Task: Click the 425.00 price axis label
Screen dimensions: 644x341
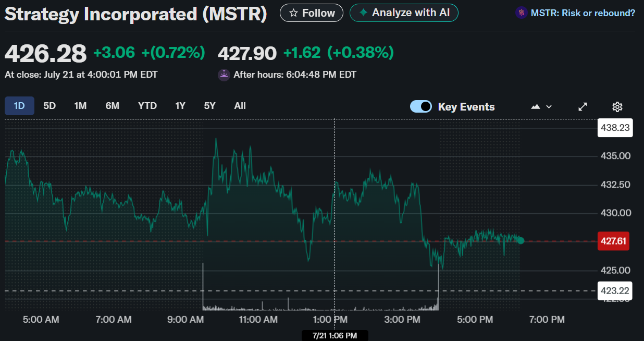Action: 615,270
